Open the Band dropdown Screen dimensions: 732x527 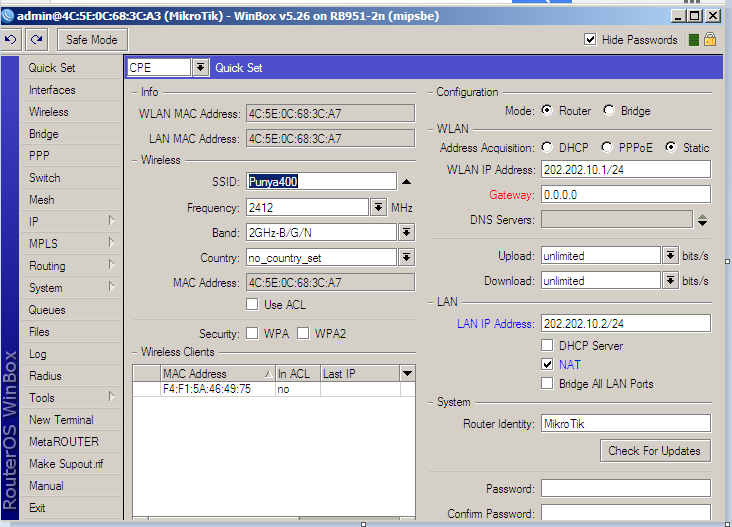tap(407, 232)
